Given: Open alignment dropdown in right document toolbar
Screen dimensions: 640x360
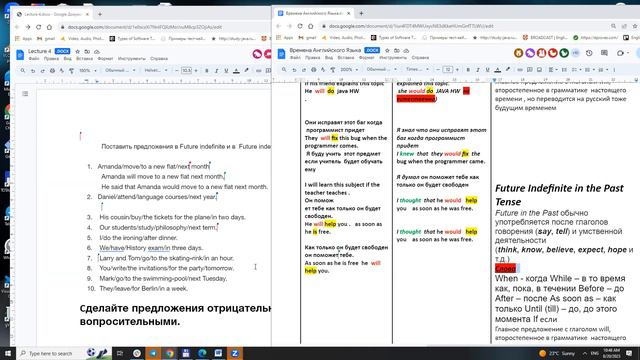Looking at the screenshot, I should 552,70.
